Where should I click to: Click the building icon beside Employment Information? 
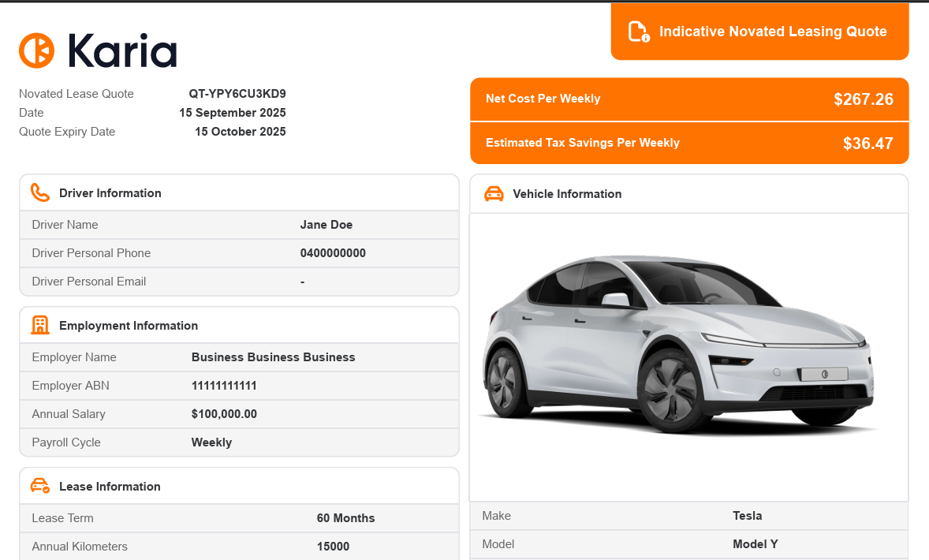coord(39,326)
